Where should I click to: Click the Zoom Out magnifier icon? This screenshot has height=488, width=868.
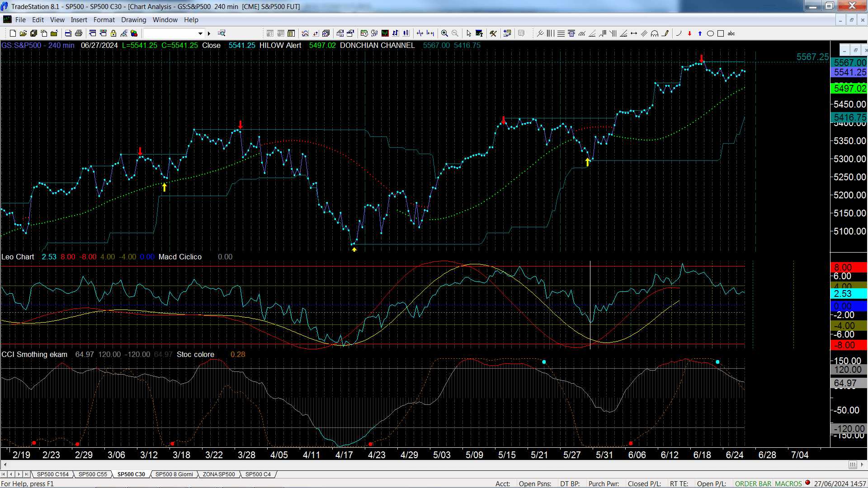tap(455, 33)
